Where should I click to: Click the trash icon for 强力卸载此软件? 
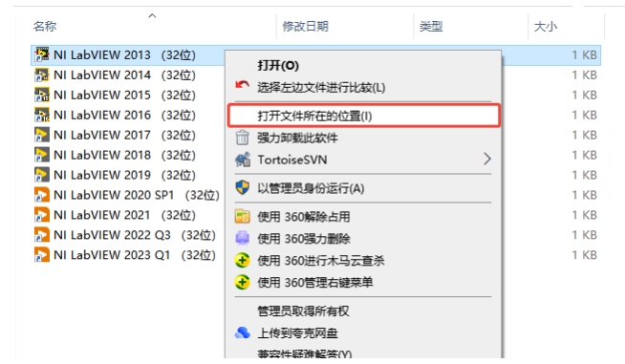point(243,138)
